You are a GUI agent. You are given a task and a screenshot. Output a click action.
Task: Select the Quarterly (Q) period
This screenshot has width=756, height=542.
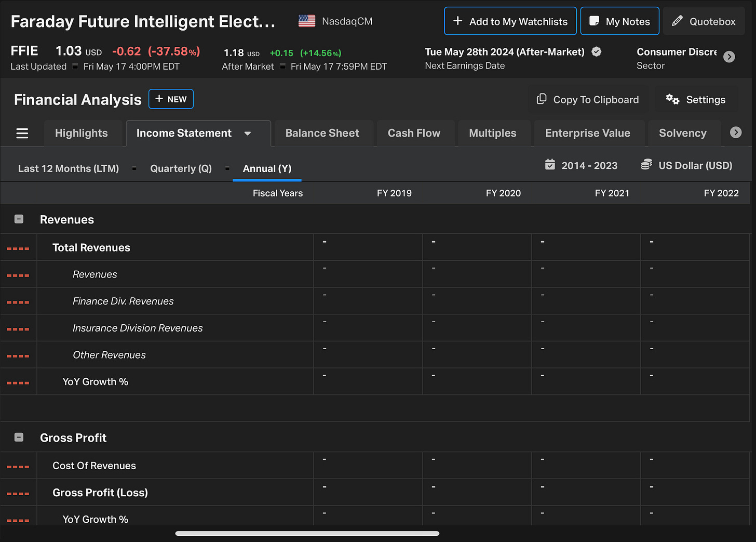pos(181,168)
